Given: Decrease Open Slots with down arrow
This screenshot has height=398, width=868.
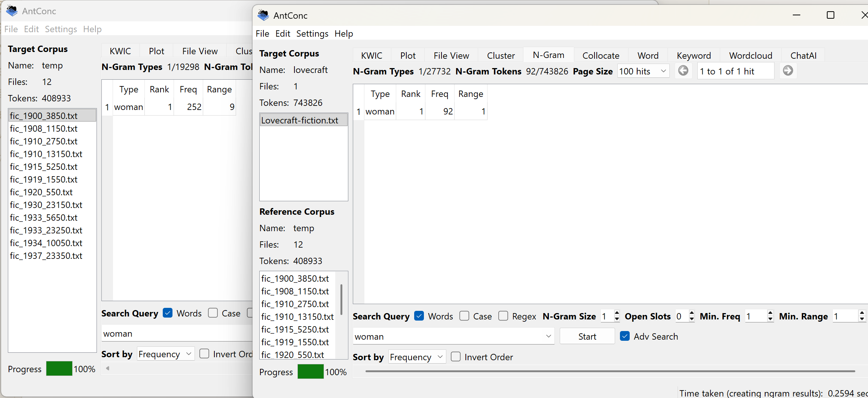Looking at the screenshot, I should (691, 319).
